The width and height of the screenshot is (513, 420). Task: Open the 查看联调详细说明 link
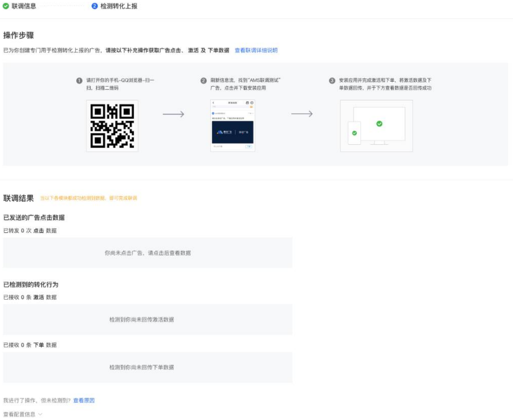[x=256, y=50]
